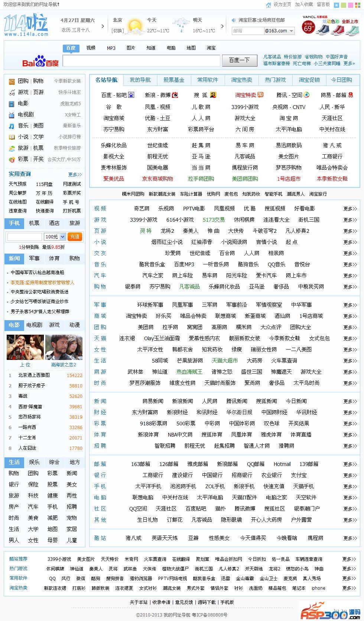This screenshot has width=364, height=621.
Task: Click the Baidu search input box
Action: pos(141,61)
